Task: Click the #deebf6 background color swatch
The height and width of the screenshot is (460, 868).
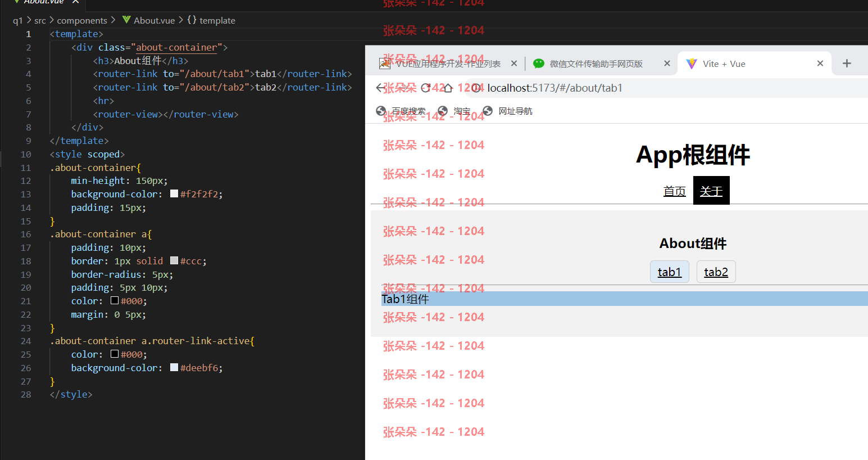Action: (174, 367)
